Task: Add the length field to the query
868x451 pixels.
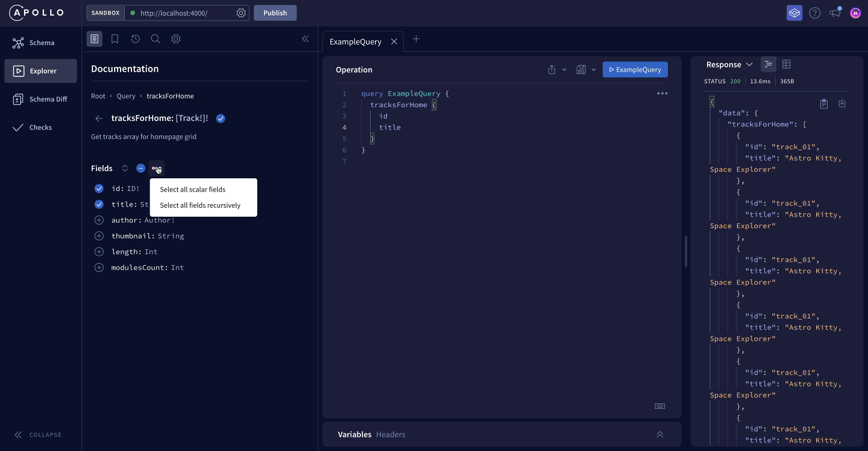Action: pos(99,252)
